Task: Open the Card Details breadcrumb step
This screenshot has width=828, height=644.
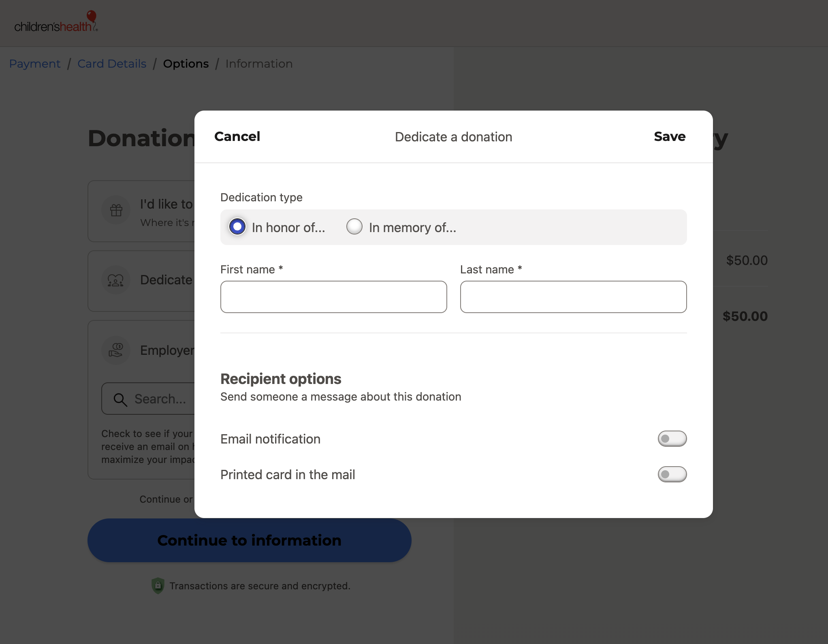Action: pyautogui.click(x=112, y=64)
